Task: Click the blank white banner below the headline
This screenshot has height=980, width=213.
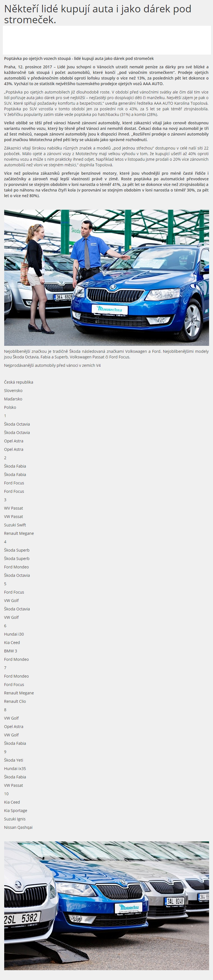Action: pos(107,40)
